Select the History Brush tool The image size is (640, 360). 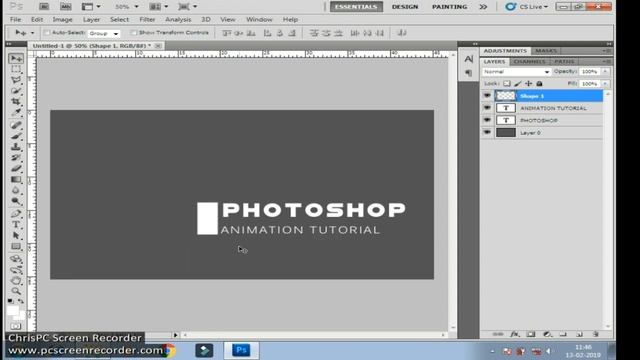tap(16, 158)
